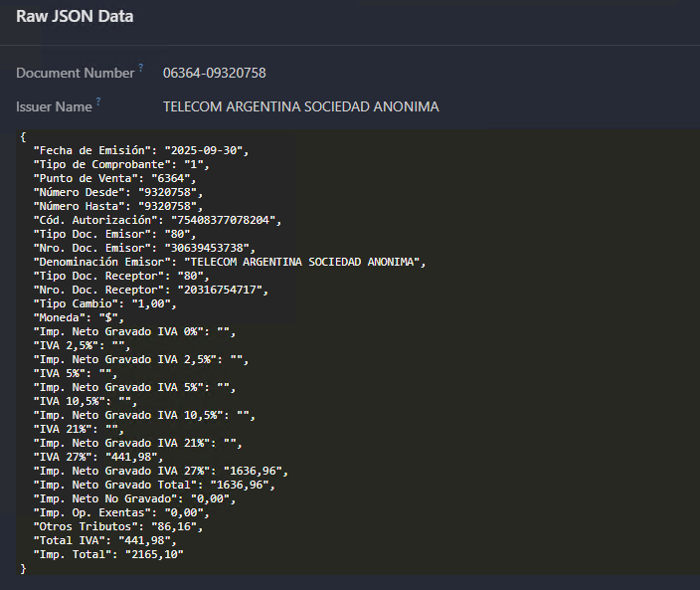Click the "Denominación Emisor" JSON line
This screenshot has width=700, height=590.
(x=230, y=262)
